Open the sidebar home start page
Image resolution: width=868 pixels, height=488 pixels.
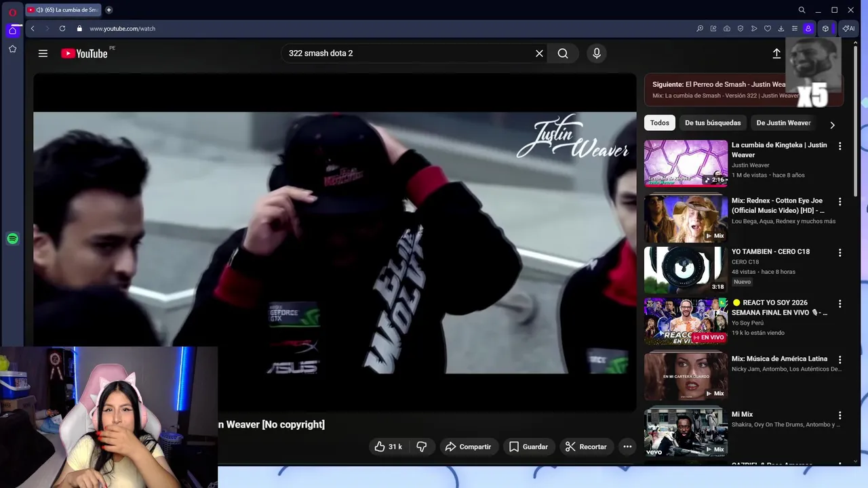point(12,30)
